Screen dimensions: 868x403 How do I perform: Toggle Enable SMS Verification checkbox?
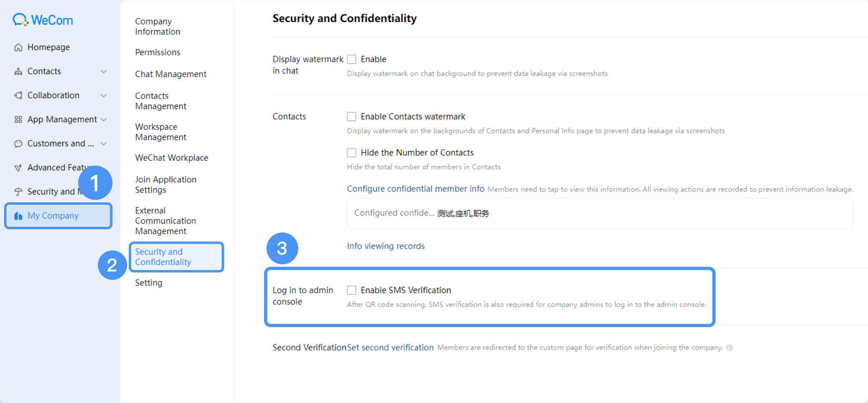(x=352, y=290)
